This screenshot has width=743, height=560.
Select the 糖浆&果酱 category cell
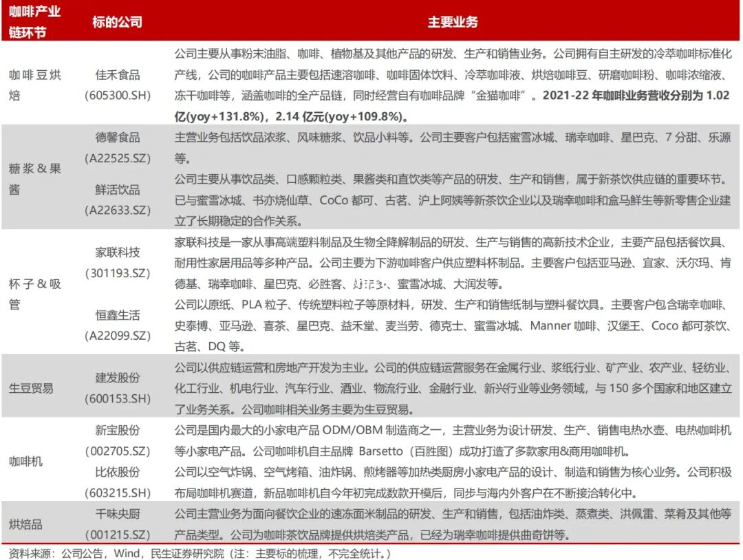tap(34, 179)
